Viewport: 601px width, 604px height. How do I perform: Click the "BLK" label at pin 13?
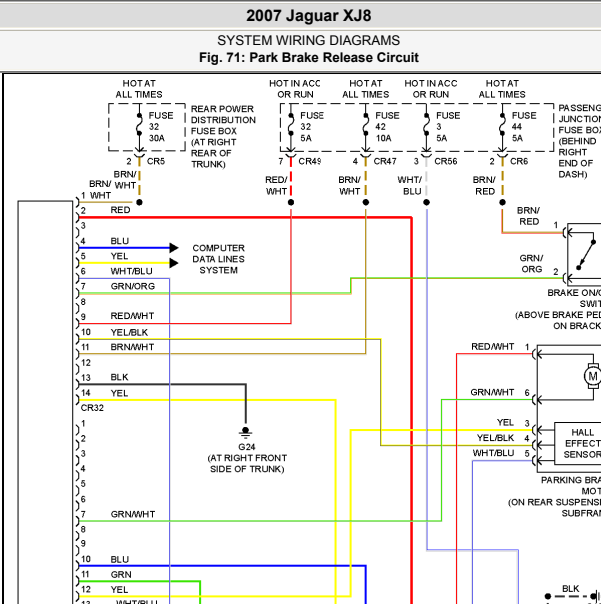coord(119,377)
